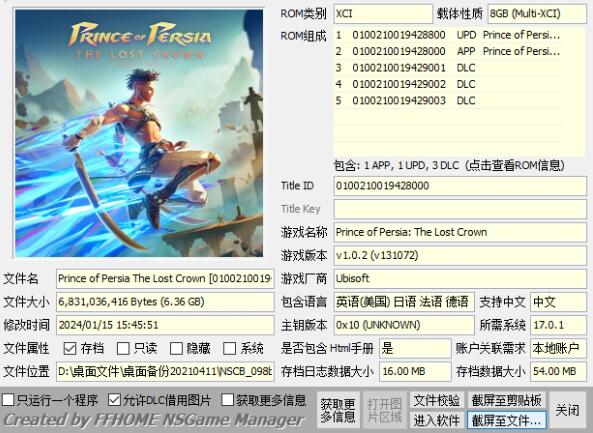Tick the 获取更多信息 checkbox
593x433 pixels.
tap(228, 400)
